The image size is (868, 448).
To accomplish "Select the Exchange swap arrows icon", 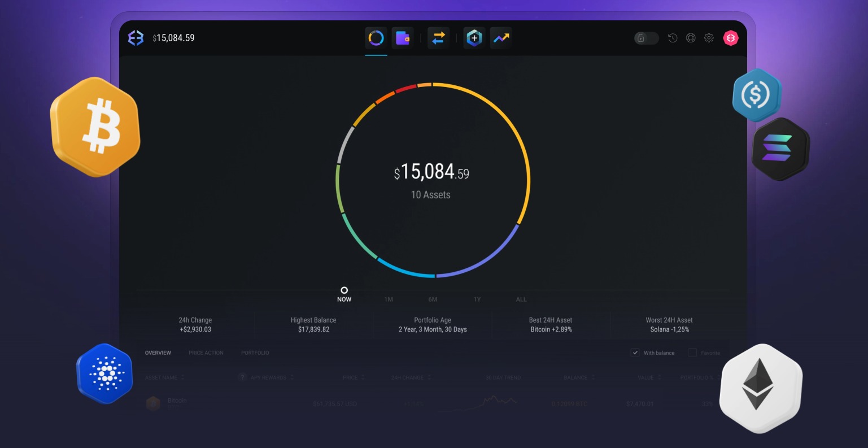I will point(438,37).
